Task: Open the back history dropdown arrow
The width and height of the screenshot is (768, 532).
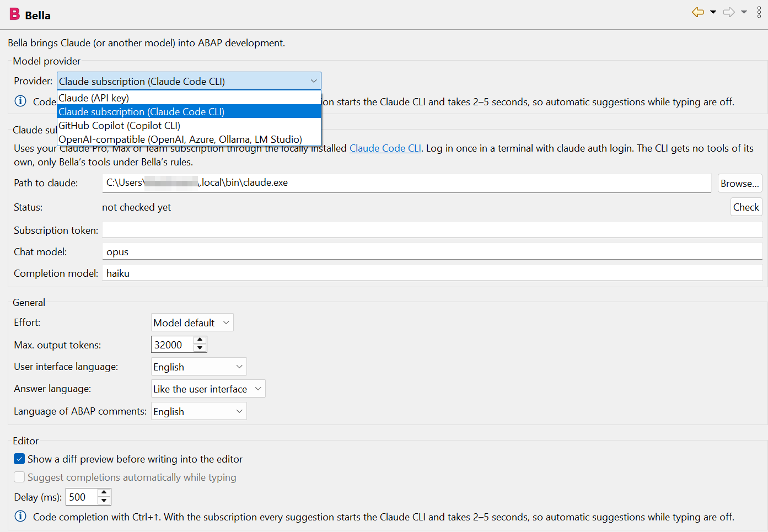Action: pos(713,12)
